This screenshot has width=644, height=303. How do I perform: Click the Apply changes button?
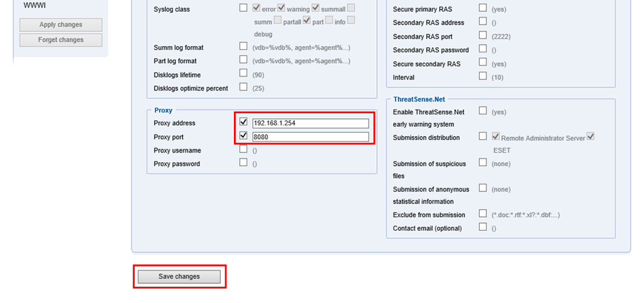pyautogui.click(x=60, y=25)
